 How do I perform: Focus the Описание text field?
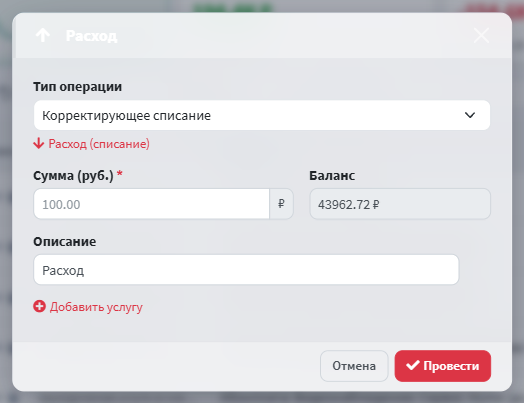246,270
